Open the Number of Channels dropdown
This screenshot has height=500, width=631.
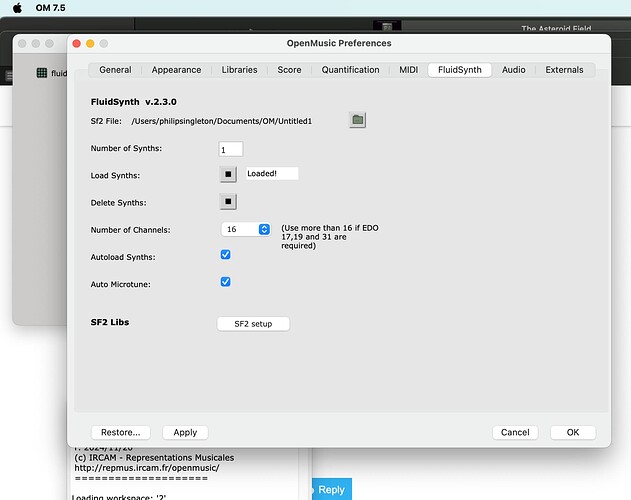pyautogui.click(x=246, y=229)
